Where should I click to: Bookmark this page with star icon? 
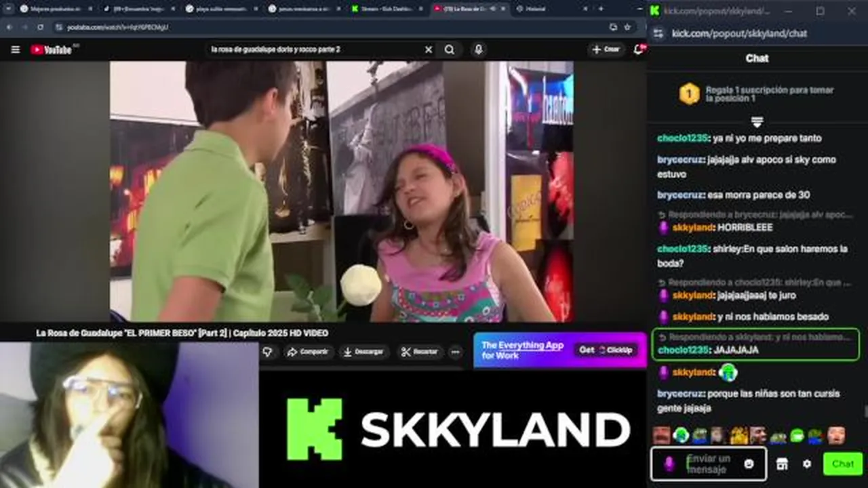pos(627,27)
